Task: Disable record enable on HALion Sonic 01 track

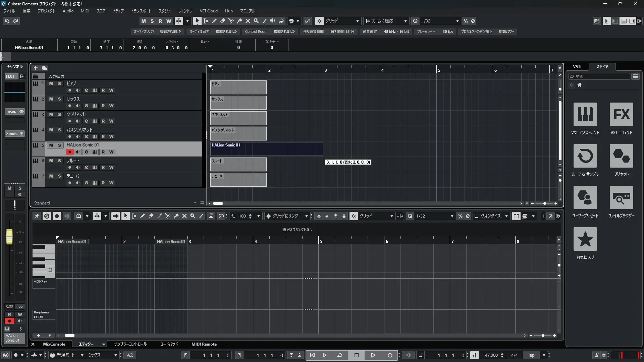Action: click(69, 152)
